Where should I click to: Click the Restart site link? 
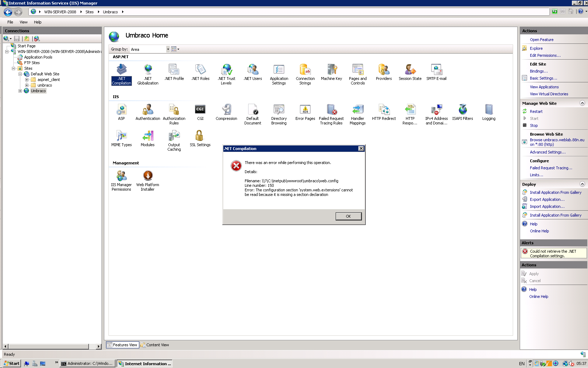(x=536, y=111)
